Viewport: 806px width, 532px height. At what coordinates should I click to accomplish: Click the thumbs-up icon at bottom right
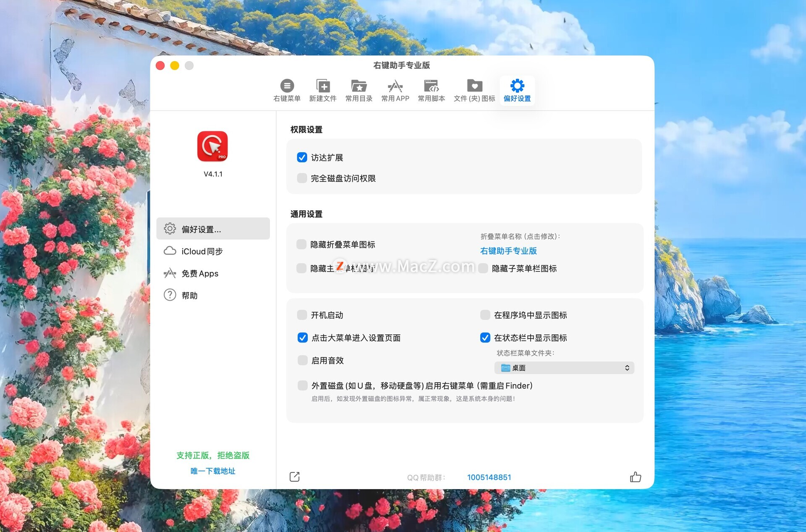click(635, 477)
